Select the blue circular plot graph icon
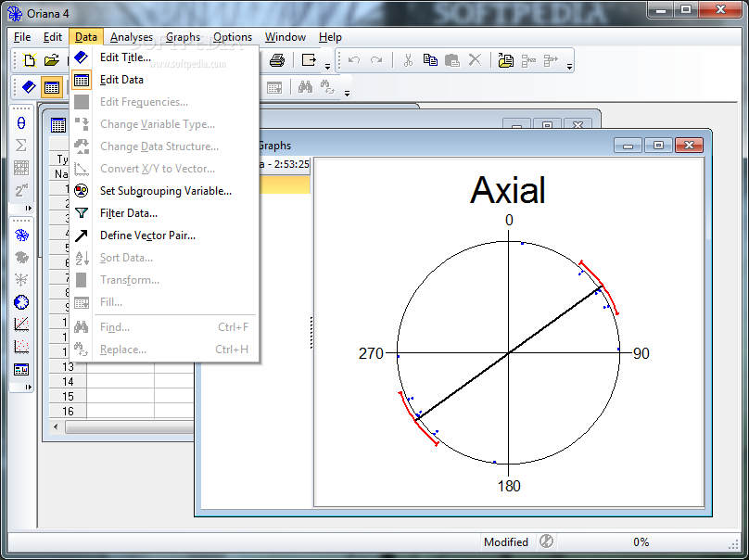The width and height of the screenshot is (749, 560). [x=21, y=302]
